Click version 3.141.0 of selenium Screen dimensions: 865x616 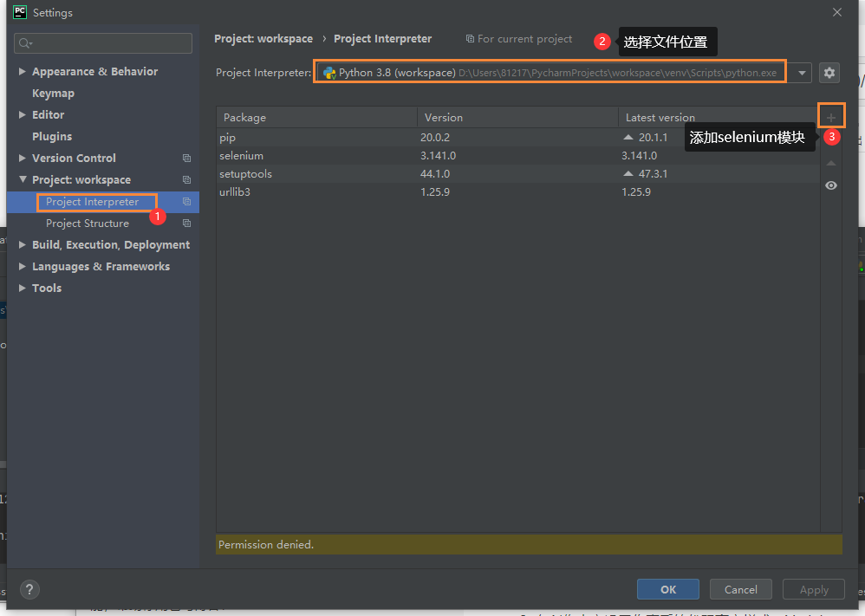click(x=438, y=156)
